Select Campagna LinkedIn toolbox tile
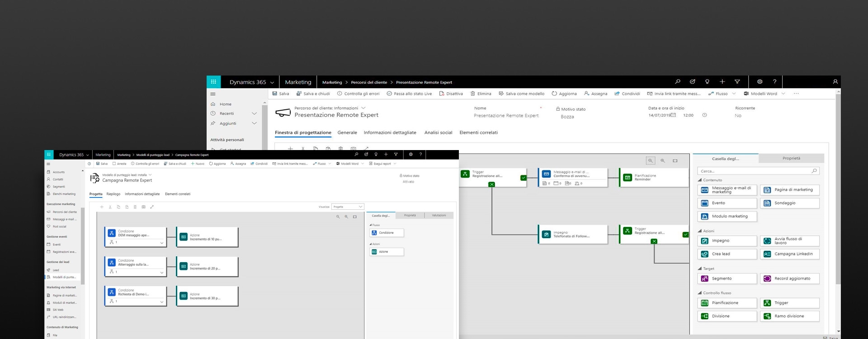 (x=789, y=254)
